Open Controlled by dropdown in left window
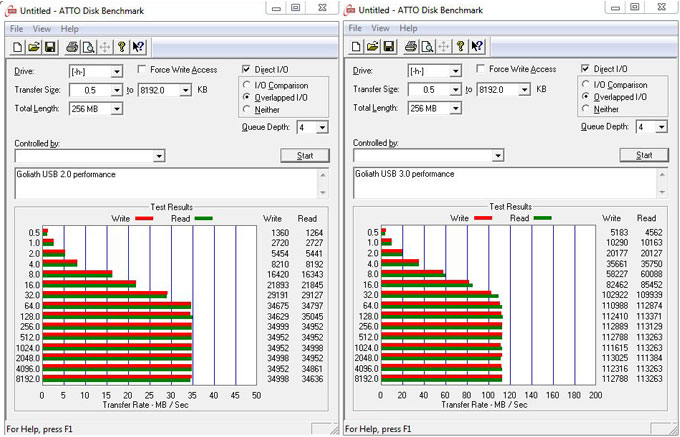Image resolution: width=680 pixels, height=437 pixels. tap(160, 156)
